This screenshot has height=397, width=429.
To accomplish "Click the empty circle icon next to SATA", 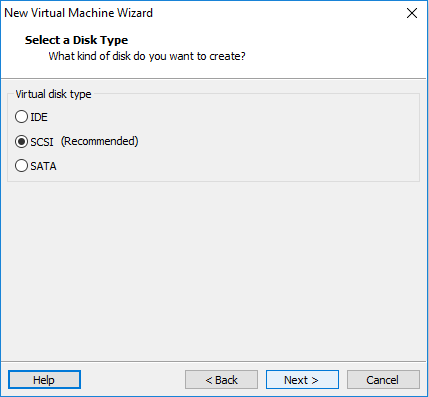I will [21, 166].
